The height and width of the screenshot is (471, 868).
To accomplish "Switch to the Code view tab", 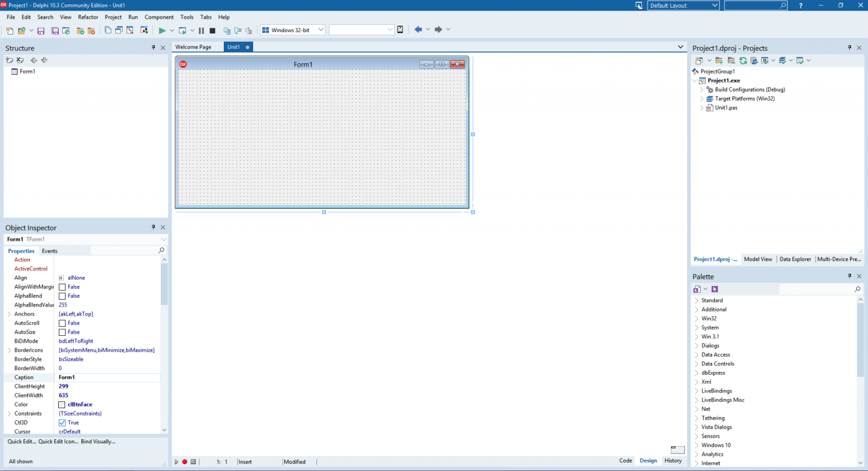I will pyautogui.click(x=626, y=461).
